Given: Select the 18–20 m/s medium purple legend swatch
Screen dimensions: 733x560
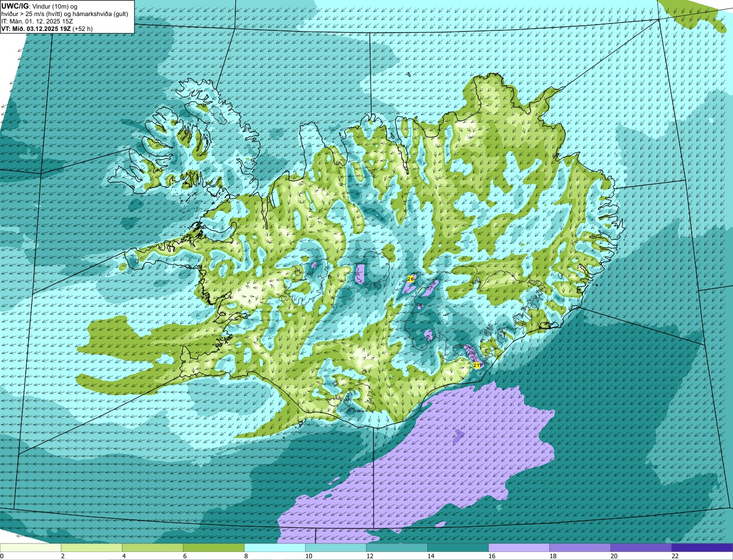Looking at the screenshot, I should point(580,547).
